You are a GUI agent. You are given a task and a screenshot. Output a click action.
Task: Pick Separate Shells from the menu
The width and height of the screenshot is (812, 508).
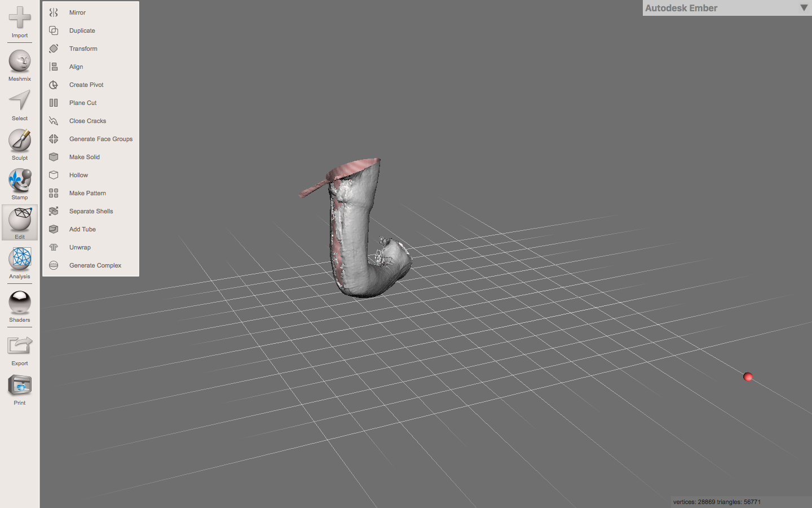(x=91, y=211)
